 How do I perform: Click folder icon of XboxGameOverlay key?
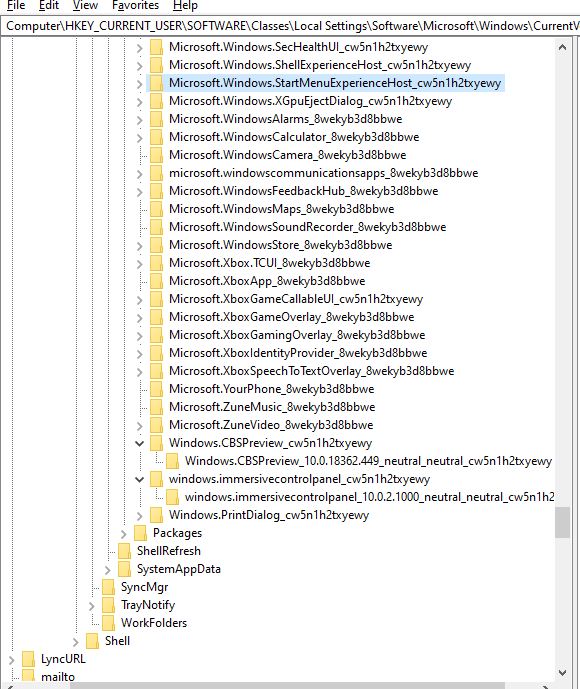point(156,317)
